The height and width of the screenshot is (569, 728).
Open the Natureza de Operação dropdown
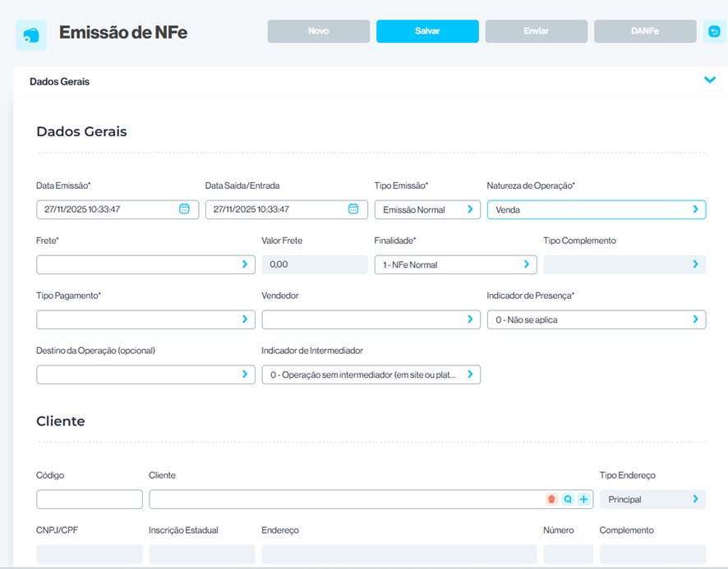[596, 209]
